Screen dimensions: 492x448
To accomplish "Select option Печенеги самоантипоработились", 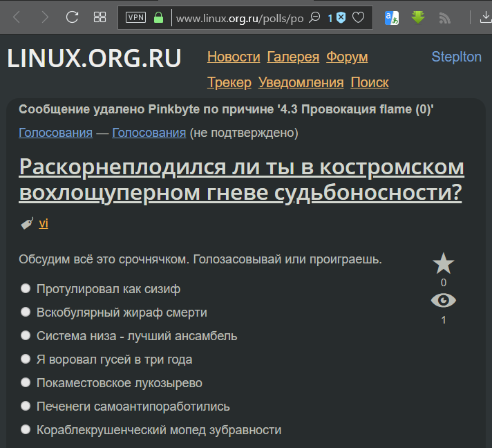I will (26, 407).
